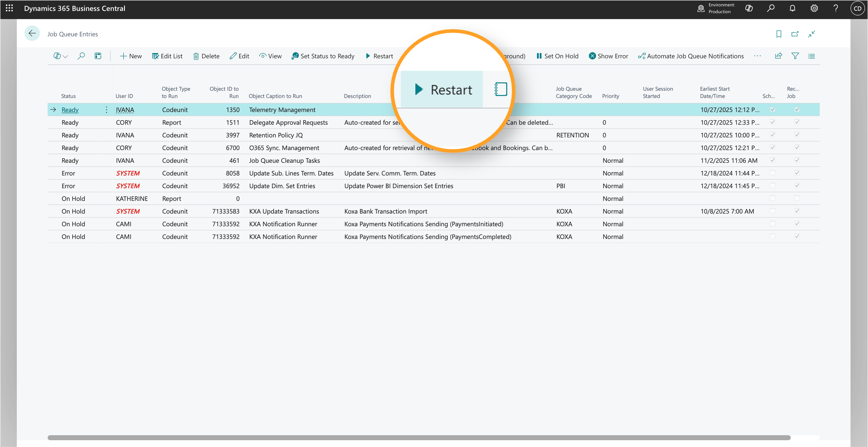
Task: Change list layout view icon
Action: coord(811,56)
